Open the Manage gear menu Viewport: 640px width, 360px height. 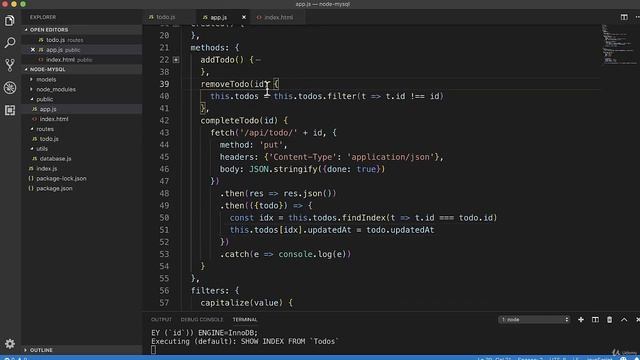[x=10, y=344]
